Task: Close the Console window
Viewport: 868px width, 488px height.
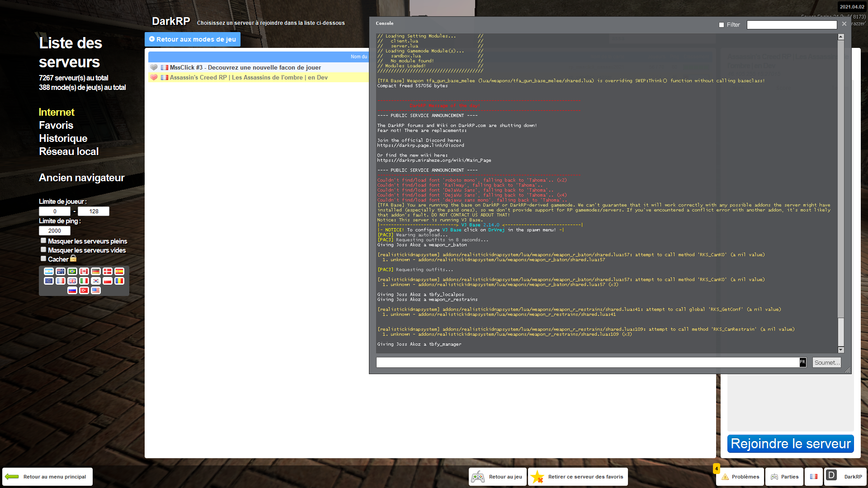Action: 844,24
